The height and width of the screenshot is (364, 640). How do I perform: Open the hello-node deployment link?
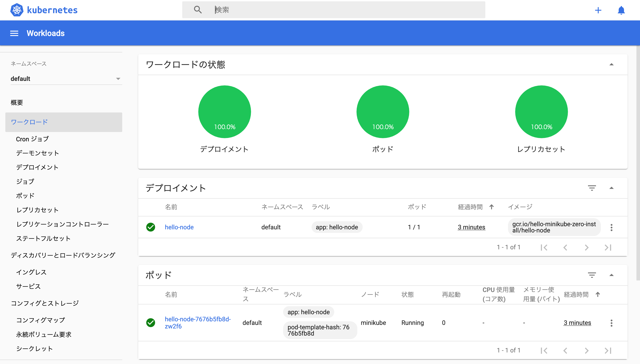coord(179,227)
